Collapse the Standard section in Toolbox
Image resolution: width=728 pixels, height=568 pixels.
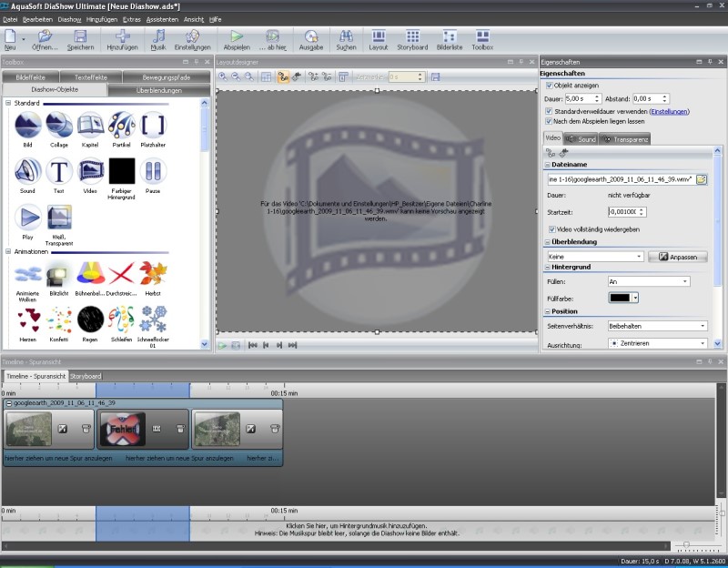(x=8, y=103)
